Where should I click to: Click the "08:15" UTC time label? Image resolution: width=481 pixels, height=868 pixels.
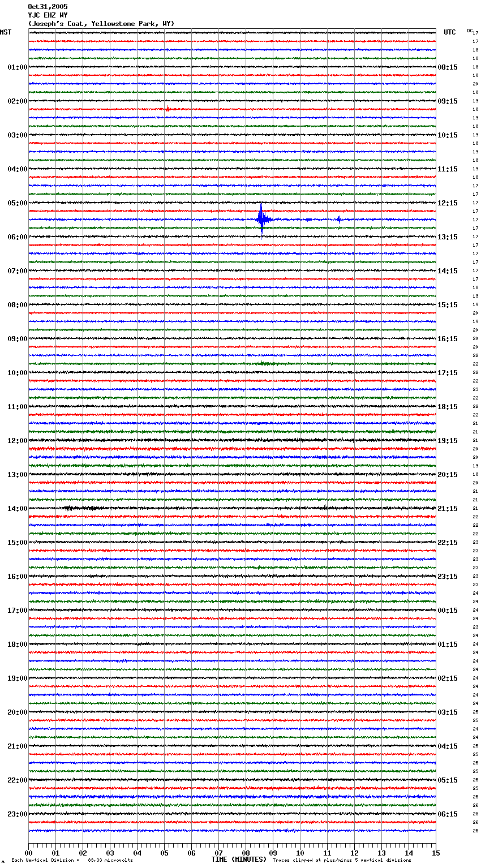(x=448, y=67)
